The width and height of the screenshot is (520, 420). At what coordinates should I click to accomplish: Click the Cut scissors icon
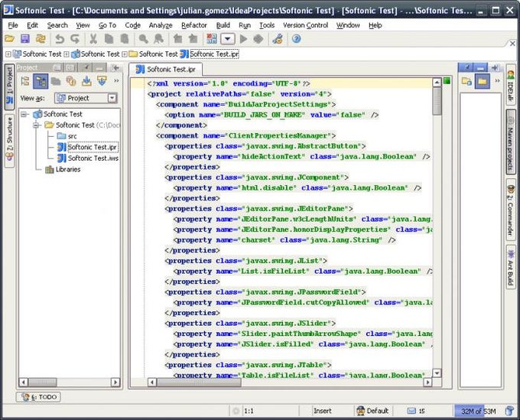(93, 39)
